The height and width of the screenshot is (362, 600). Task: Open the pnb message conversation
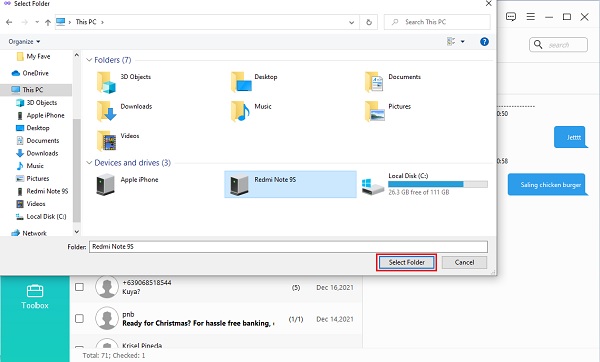tap(216, 318)
